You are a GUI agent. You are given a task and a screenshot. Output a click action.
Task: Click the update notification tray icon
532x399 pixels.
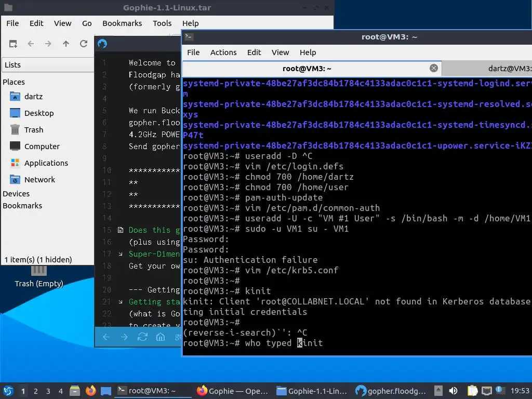coord(499,390)
